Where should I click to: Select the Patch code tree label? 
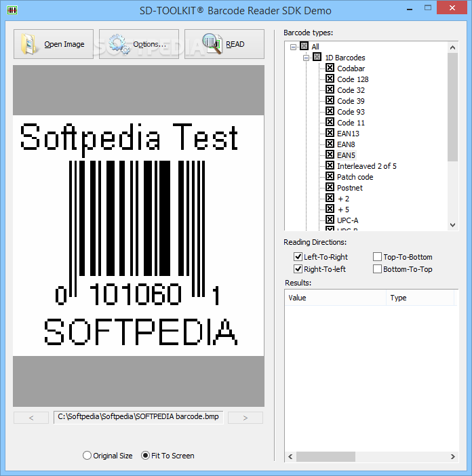(355, 177)
